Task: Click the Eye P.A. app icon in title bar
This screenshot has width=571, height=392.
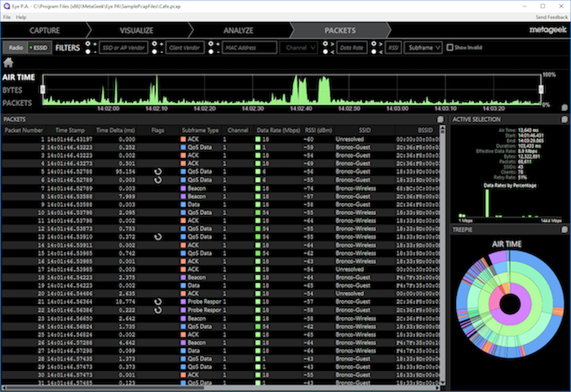Action: point(7,7)
